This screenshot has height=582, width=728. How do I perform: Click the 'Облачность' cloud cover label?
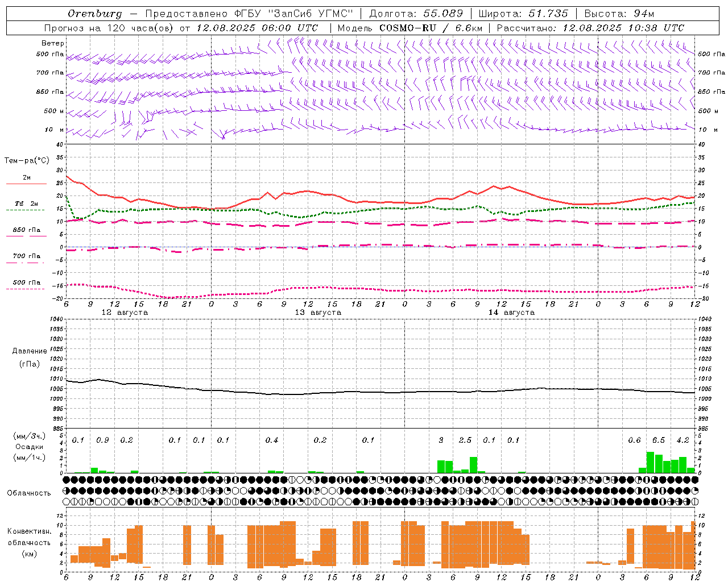(29, 493)
